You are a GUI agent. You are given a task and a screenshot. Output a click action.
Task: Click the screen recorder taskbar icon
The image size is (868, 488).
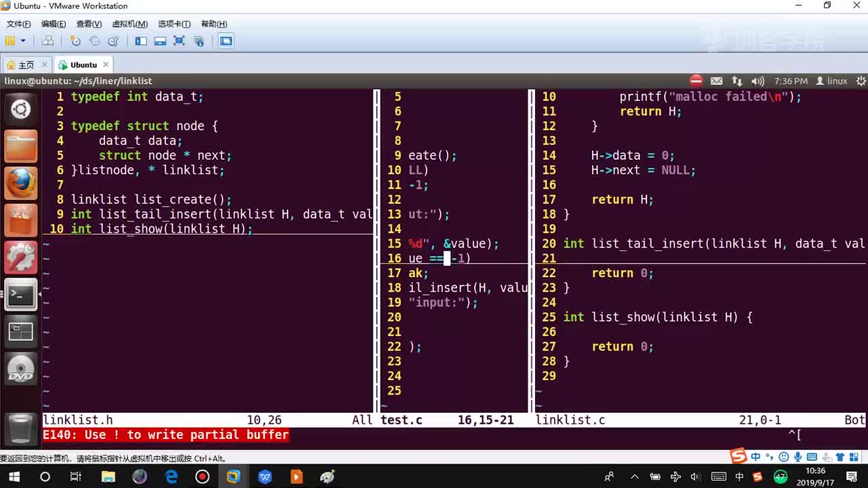point(202,476)
